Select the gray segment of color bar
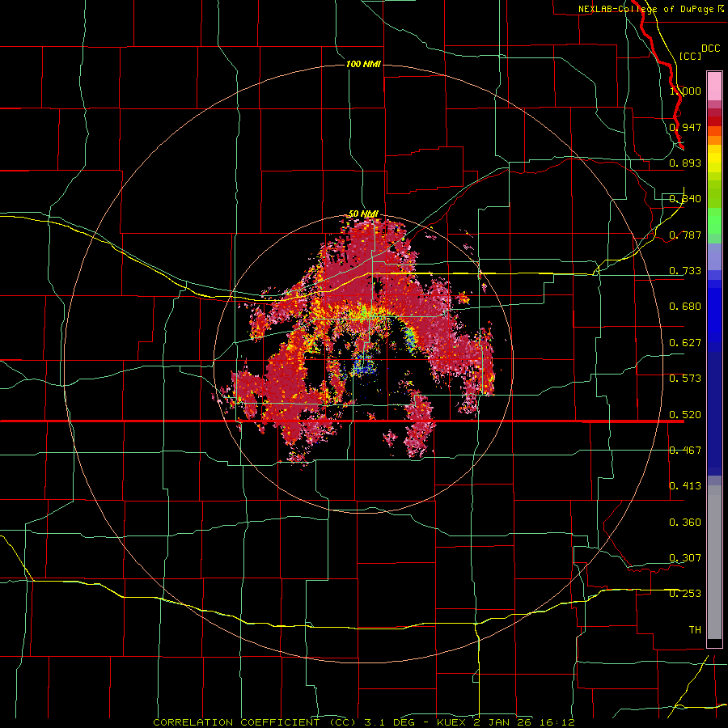The height and width of the screenshot is (728, 728). [714, 562]
